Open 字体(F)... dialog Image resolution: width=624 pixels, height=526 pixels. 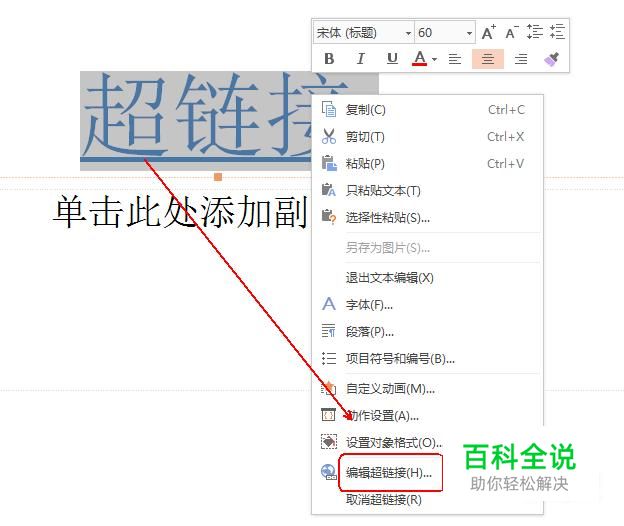(428, 305)
